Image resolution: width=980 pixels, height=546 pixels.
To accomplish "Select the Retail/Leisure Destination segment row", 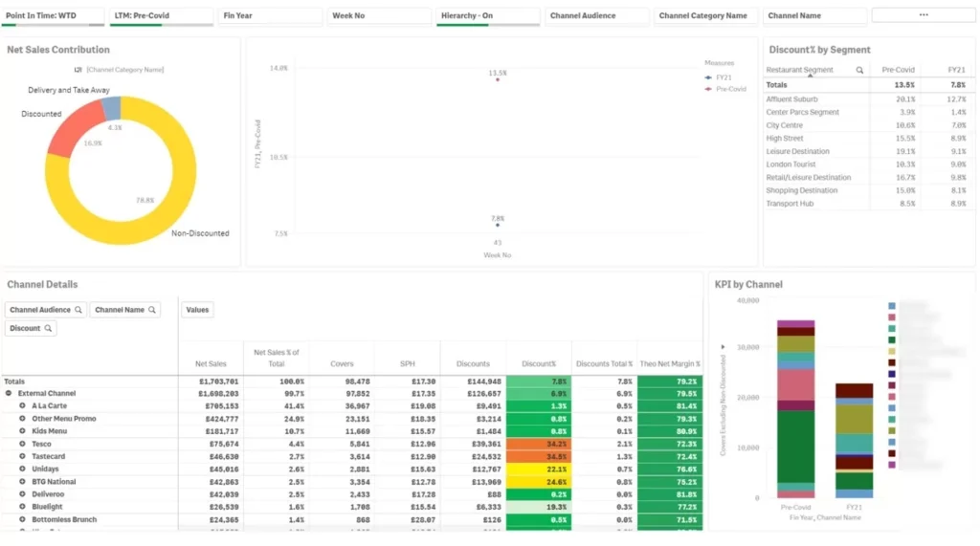I will pyautogui.click(x=867, y=178).
